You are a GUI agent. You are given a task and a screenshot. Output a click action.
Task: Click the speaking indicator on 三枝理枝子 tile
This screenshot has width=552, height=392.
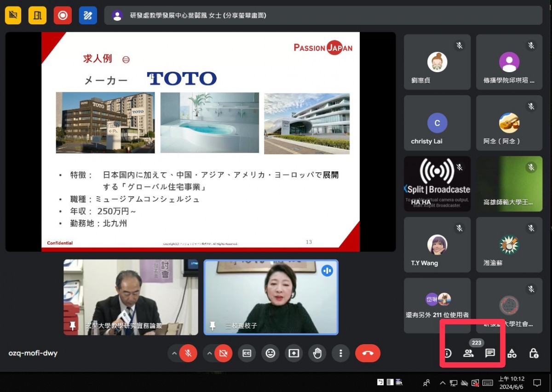[x=328, y=271]
